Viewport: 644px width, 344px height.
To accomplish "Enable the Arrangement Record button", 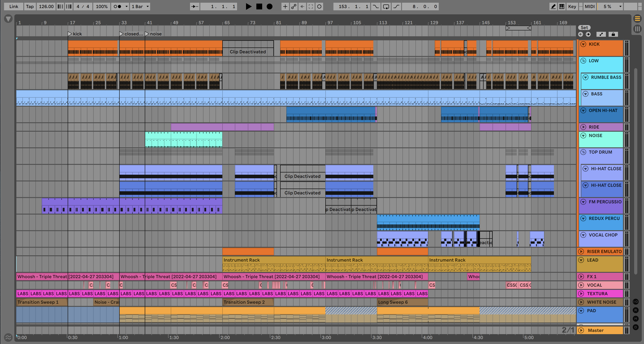I will pyautogui.click(x=270, y=6).
